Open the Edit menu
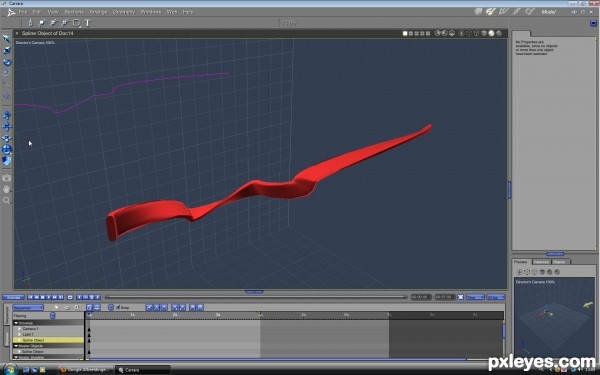Image resolution: width=600 pixels, height=375 pixels. tap(37, 12)
